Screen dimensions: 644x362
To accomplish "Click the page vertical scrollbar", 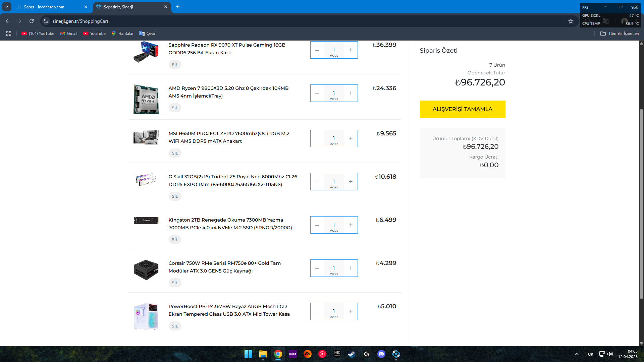I will pyautogui.click(x=641, y=201).
